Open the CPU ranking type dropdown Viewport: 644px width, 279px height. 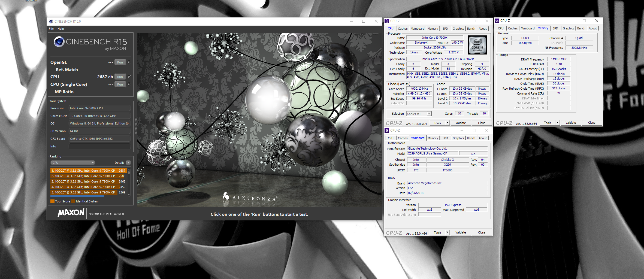point(73,163)
